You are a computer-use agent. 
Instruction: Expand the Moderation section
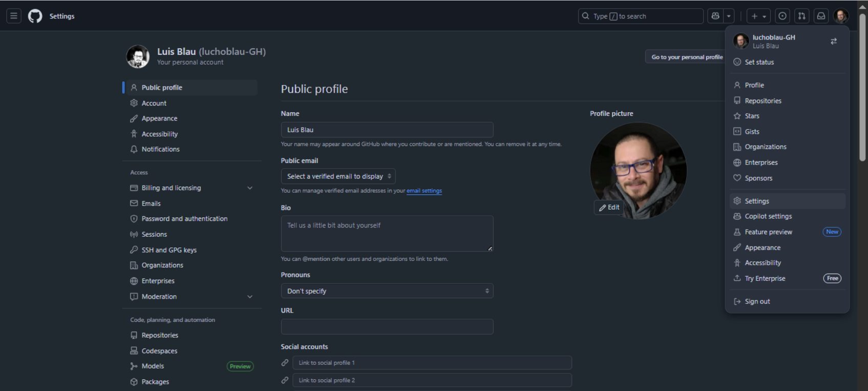(249, 297)
